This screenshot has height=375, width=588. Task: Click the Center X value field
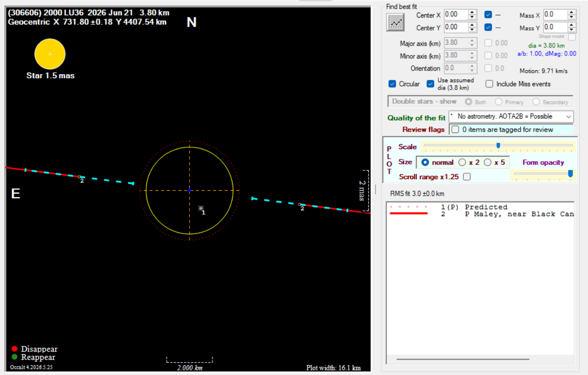point(456,15)
